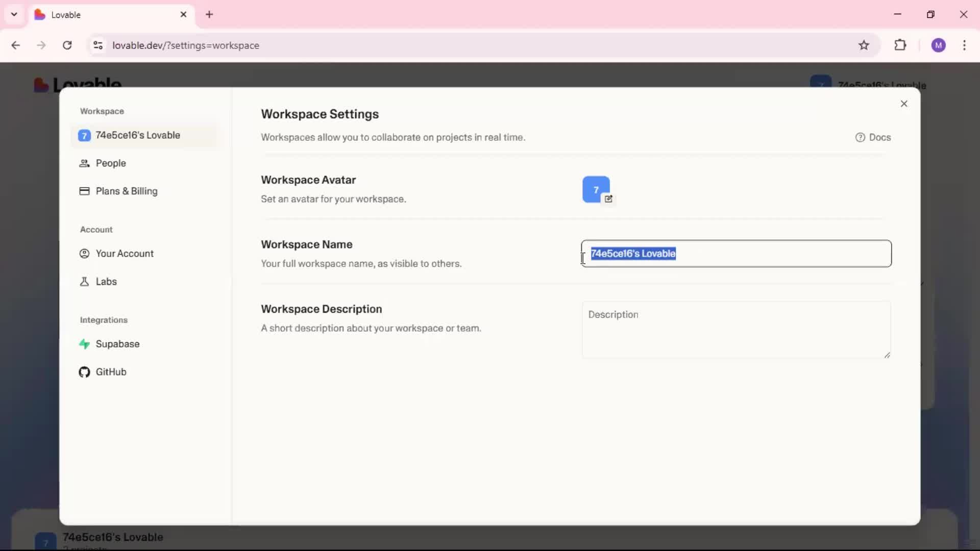Open a new browser tab

pos(209,14)
